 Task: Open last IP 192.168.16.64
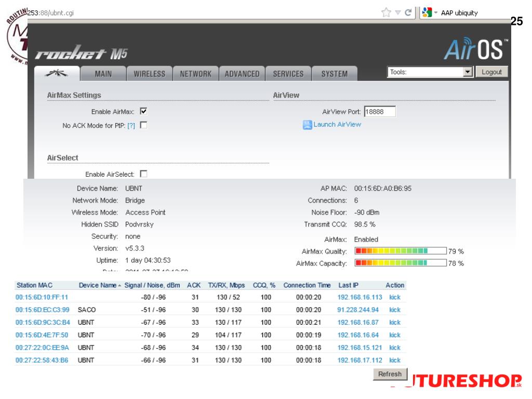358,335
